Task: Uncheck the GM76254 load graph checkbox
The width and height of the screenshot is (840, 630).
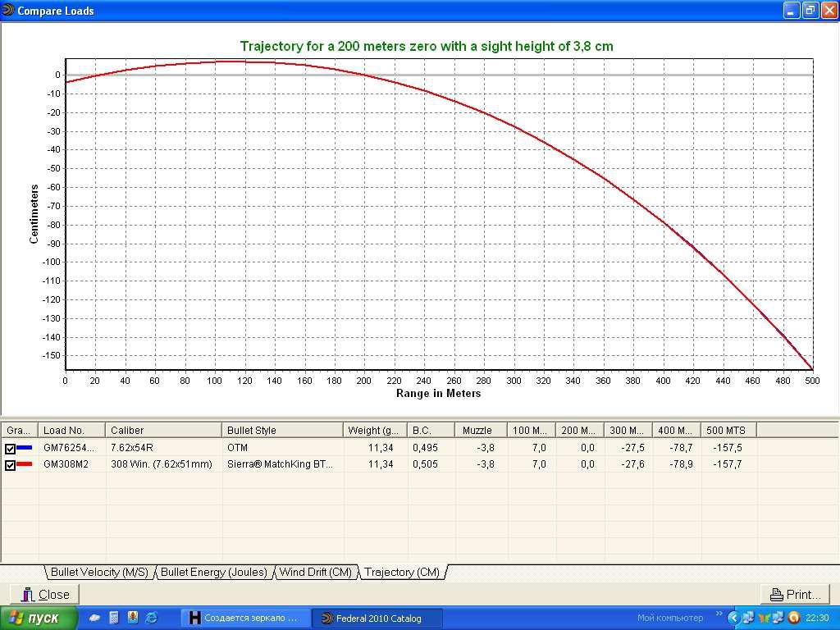Action: [x=11, y=449]
